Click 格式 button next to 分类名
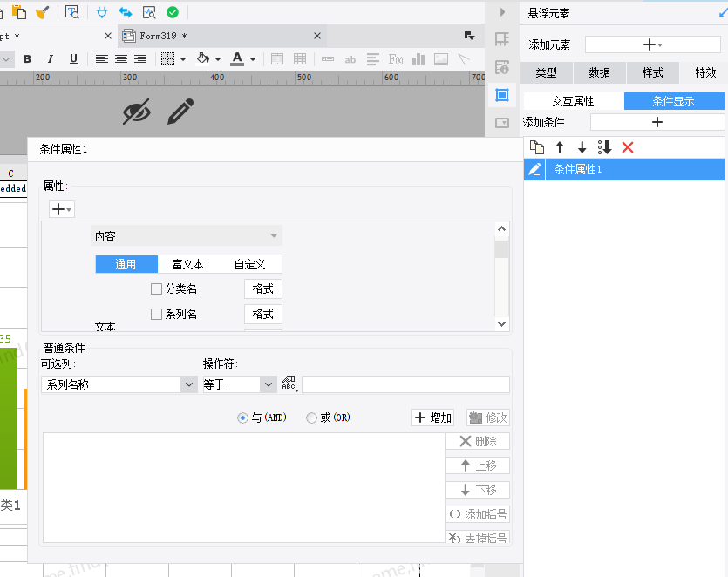The image size is (728, 577). pyautogui.click(x=262, y=288)
